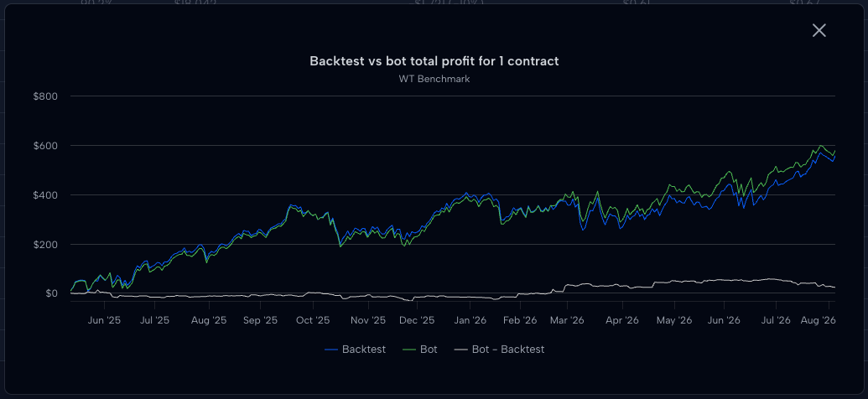The image size is (868, 399).
Task: Click the WT Benchmark subtitle
Action: (434, 79)
